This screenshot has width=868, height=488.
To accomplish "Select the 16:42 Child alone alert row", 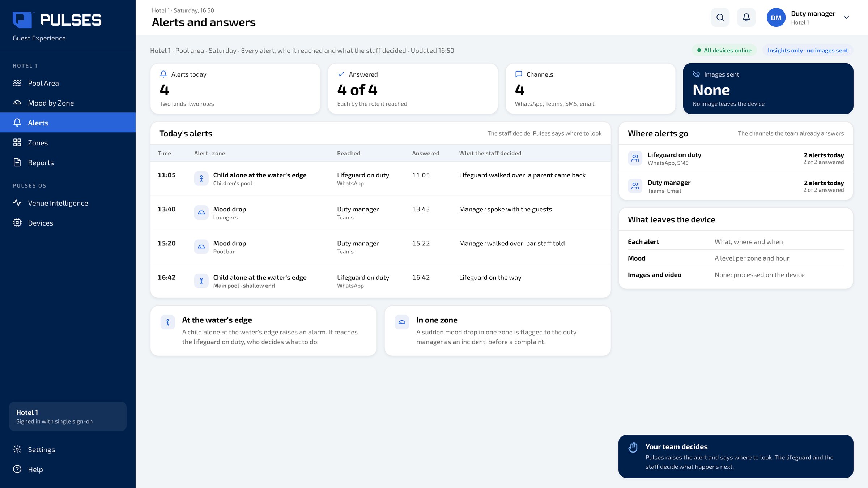I will (380, 281).
